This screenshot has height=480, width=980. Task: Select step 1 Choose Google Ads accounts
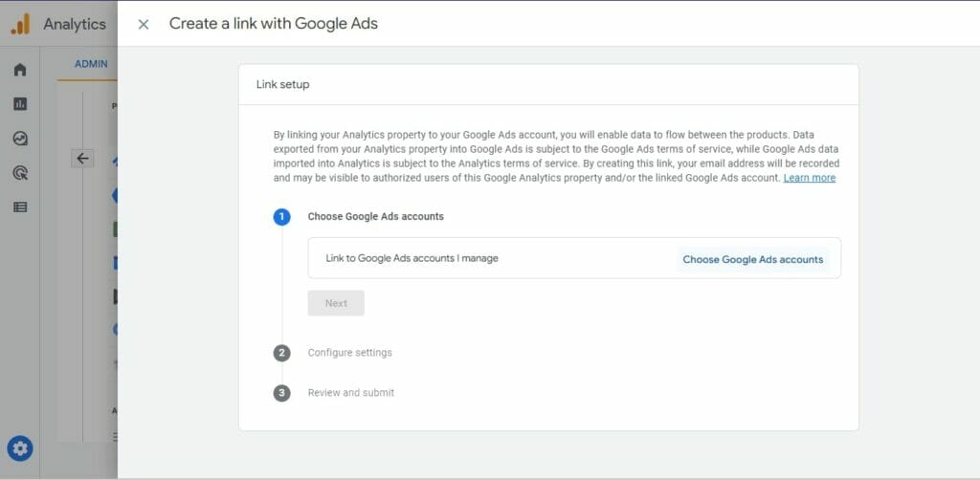tap(375, 217)
